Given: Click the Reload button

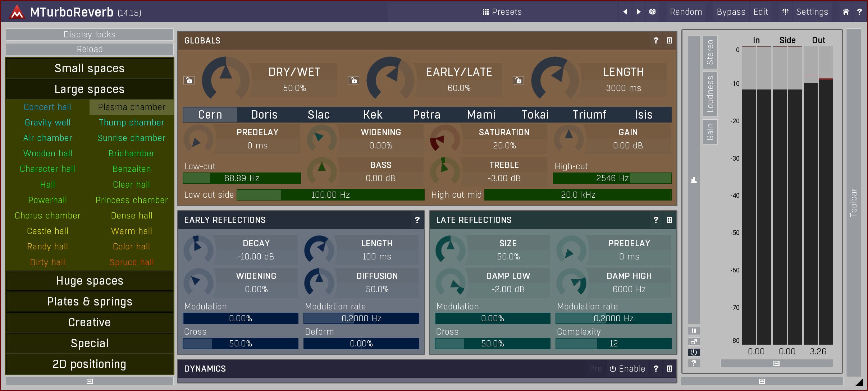Looking at the screenshot, I should tap(90, 49).
